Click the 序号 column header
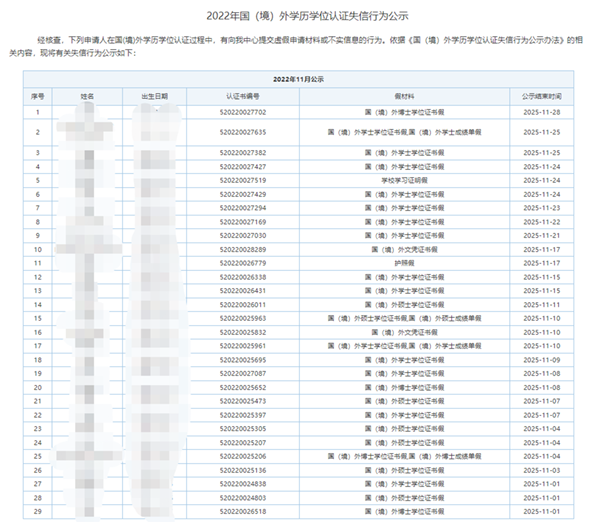Viewport: 600px width, 522px height. pos(38,97)
